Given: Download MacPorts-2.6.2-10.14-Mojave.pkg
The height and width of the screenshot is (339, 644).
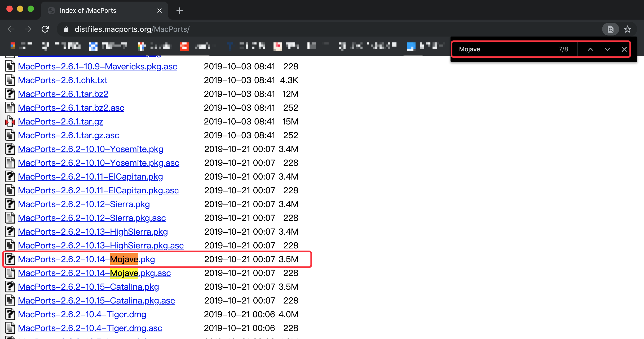Looking at the screenshot, I should pyautogui.click(x=86, y=259).
